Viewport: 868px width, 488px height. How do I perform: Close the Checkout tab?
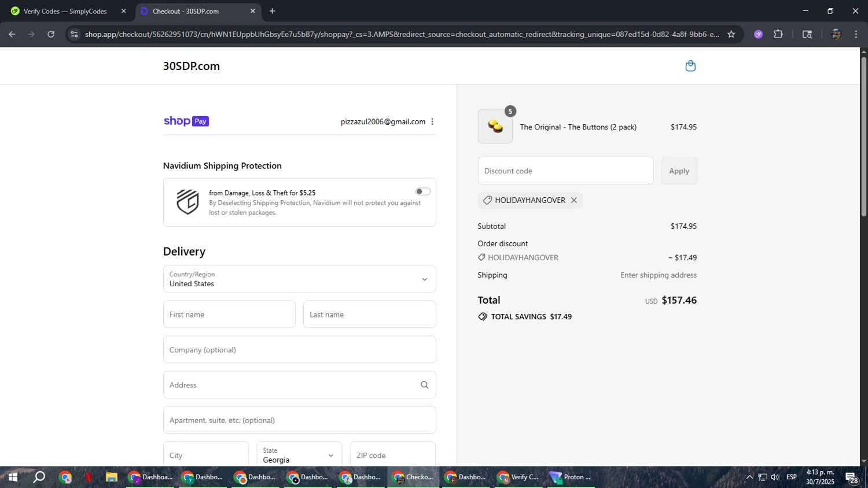252,11
